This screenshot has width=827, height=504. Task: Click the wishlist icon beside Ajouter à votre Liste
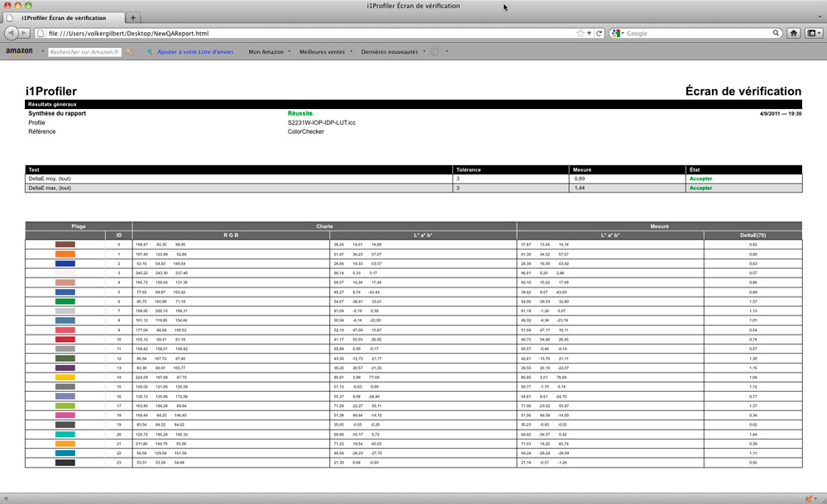[x=150, y=52]
